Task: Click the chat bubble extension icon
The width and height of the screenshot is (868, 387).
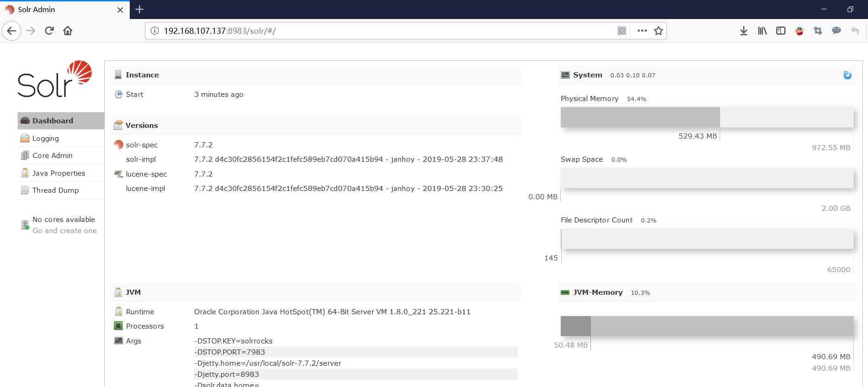Action: 836,31
